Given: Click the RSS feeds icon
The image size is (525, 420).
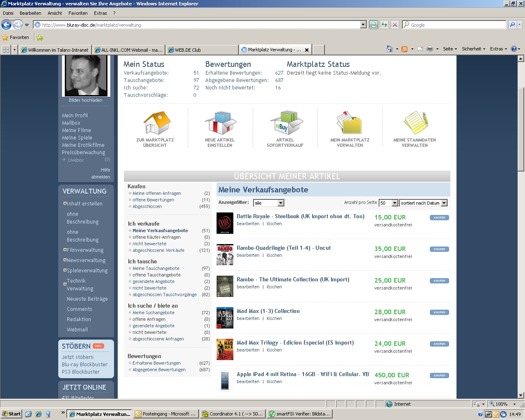Looking at the screenshot, I should pyautogui.click(x=404, y=49).
